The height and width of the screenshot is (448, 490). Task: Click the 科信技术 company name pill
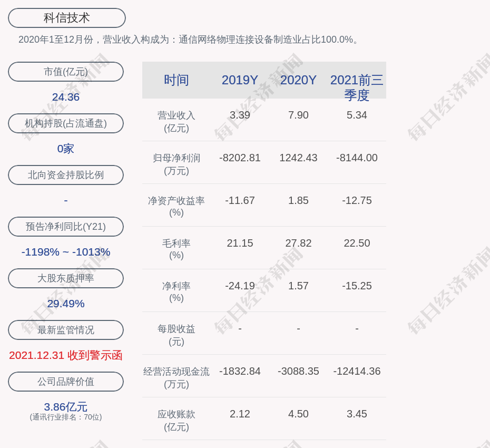pos(67,18)
